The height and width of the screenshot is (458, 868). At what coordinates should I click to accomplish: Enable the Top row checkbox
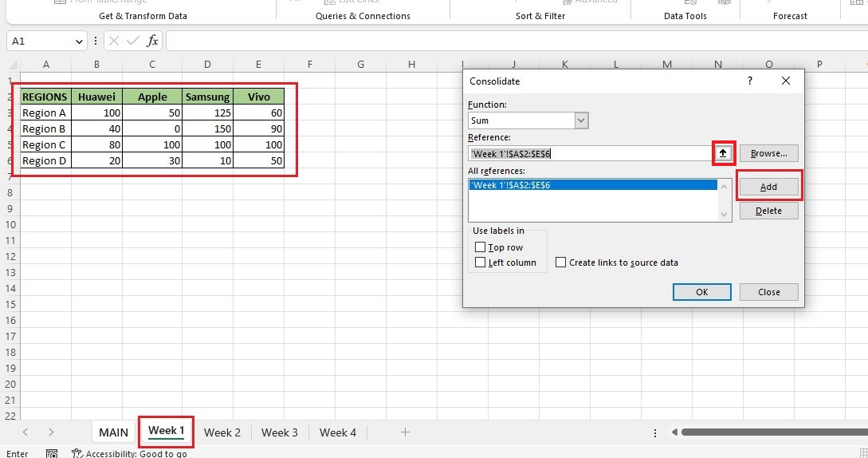pyautogui.click(x=480, y=247)
